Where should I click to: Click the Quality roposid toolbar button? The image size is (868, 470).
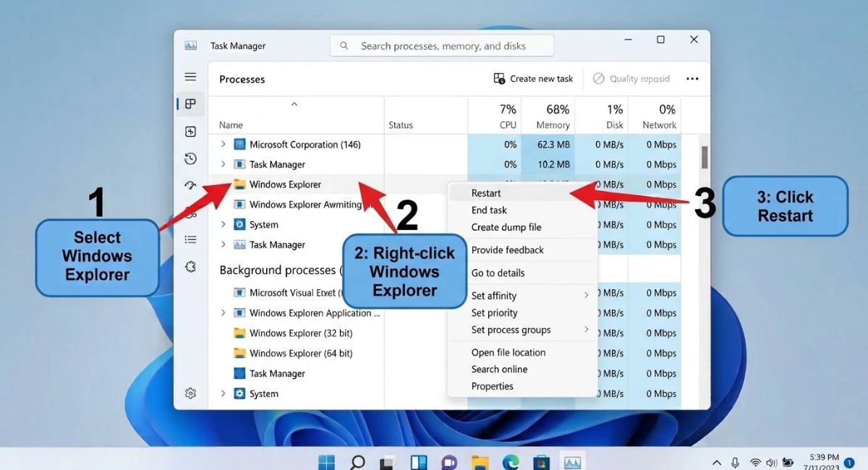[631, 79]
